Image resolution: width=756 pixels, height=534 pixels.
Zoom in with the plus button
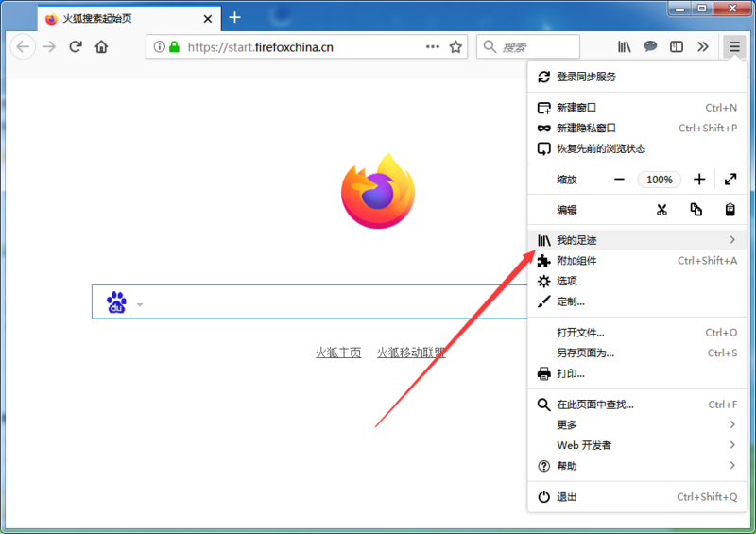pos(699,180)
